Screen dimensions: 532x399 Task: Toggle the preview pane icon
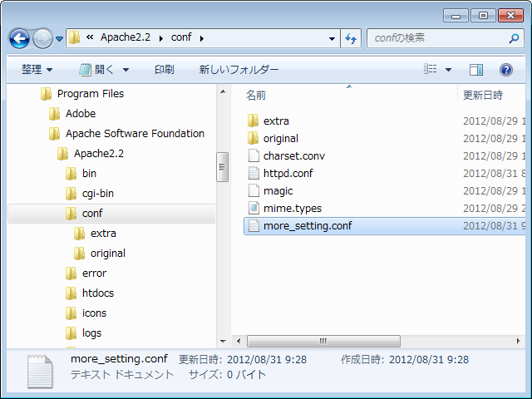tap(476, 70)
